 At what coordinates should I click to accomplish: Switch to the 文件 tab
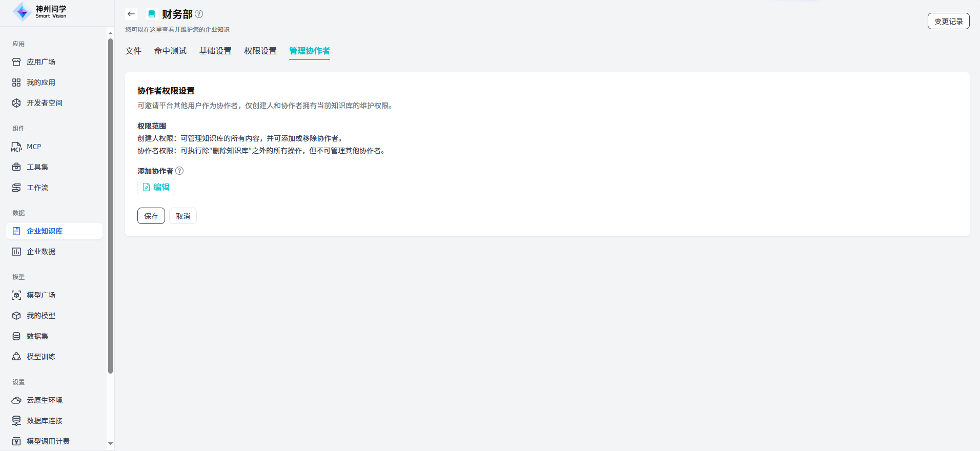(x=133, y=51)
